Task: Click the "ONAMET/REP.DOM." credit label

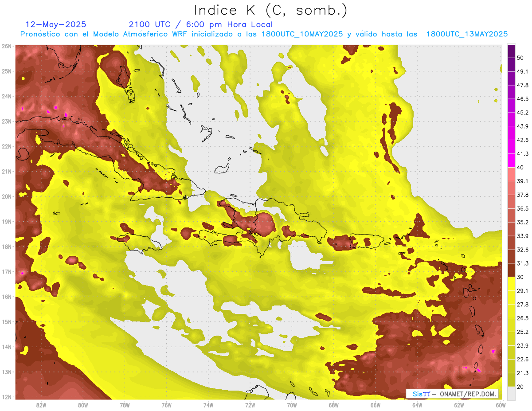Action: pos(467,394)
